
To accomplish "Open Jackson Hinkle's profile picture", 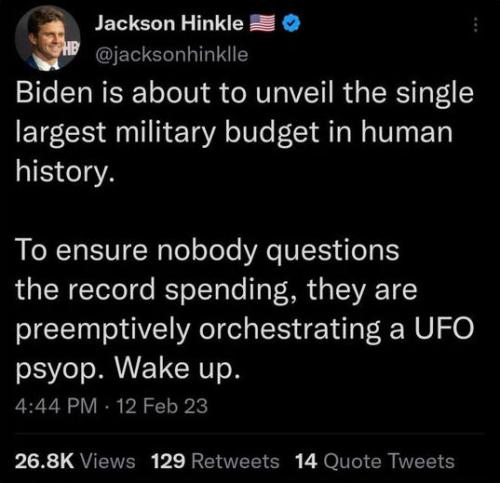I will pos(47,38).
